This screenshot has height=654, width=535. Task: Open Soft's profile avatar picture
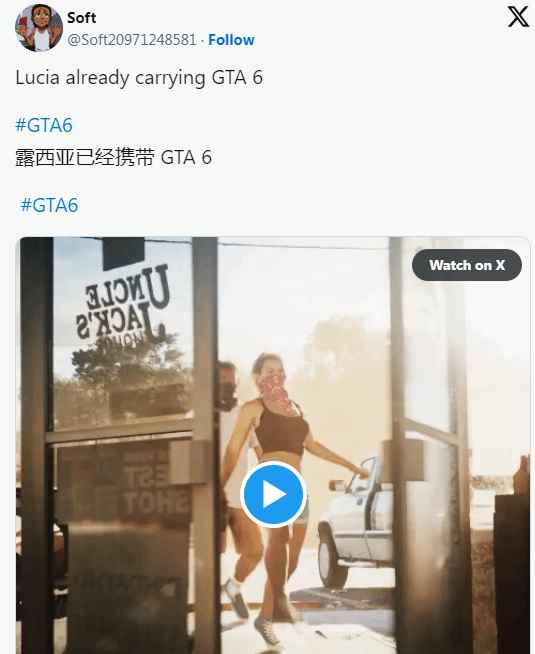39,28
